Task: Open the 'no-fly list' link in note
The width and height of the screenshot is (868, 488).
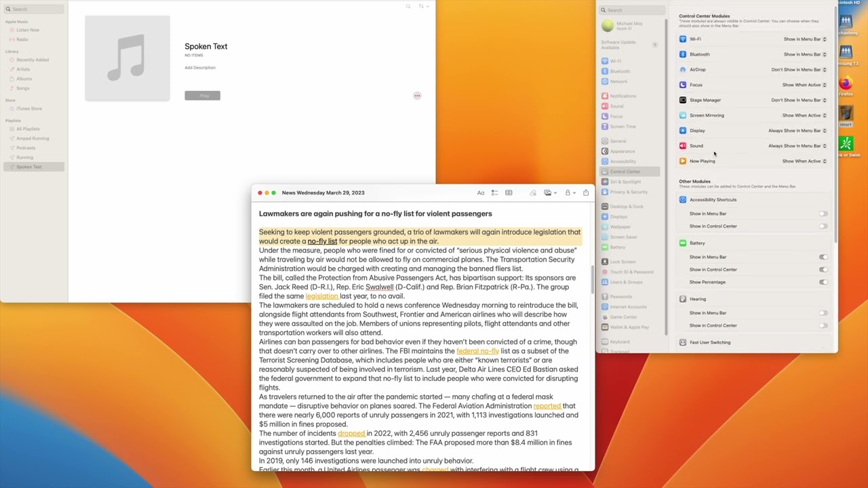Action: [x=322, y=241]
